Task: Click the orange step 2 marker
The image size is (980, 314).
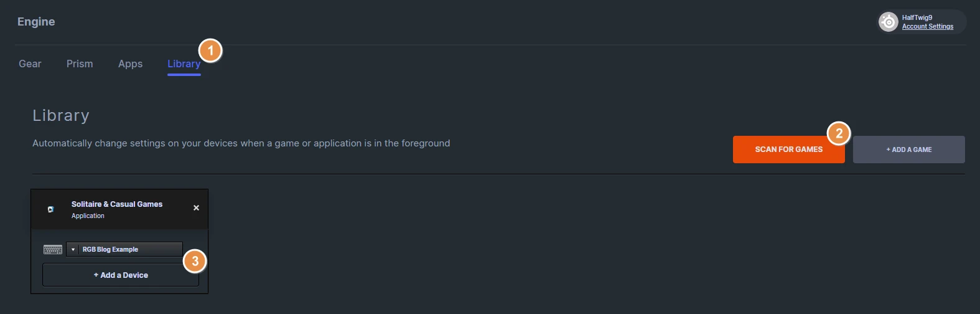Action: (839, 133)
